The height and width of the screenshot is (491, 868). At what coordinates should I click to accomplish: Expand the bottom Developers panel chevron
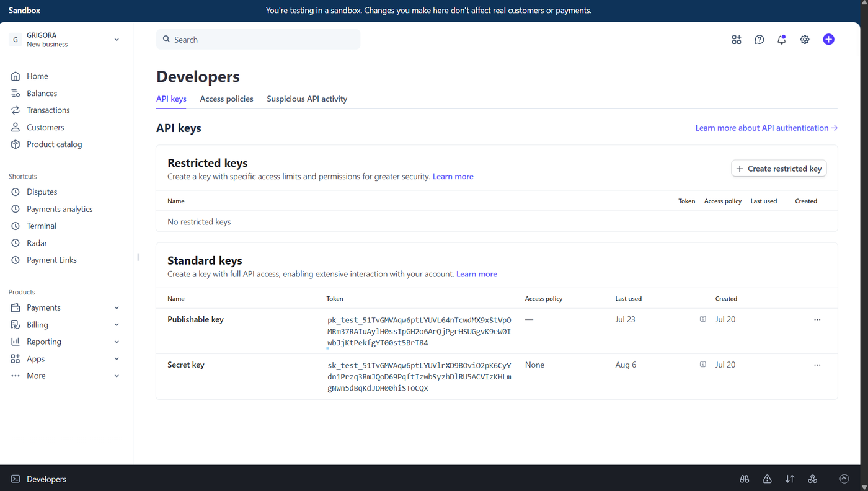coord(844,479)
